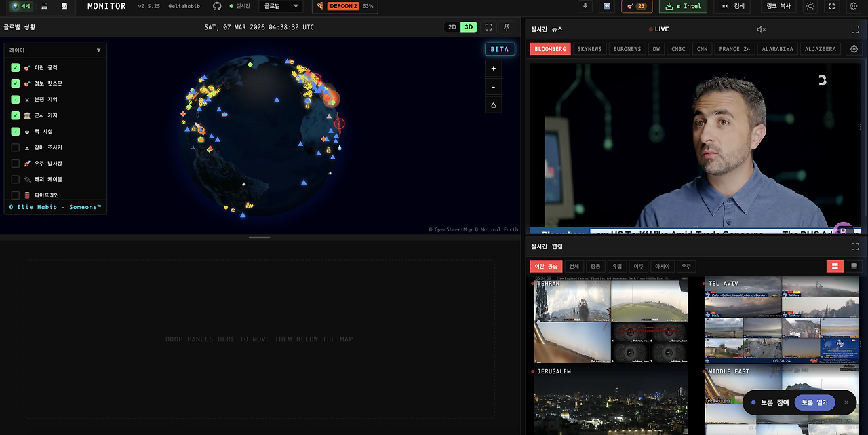
Task: Zoom out on the globe map
Action: tap(493, 87)
